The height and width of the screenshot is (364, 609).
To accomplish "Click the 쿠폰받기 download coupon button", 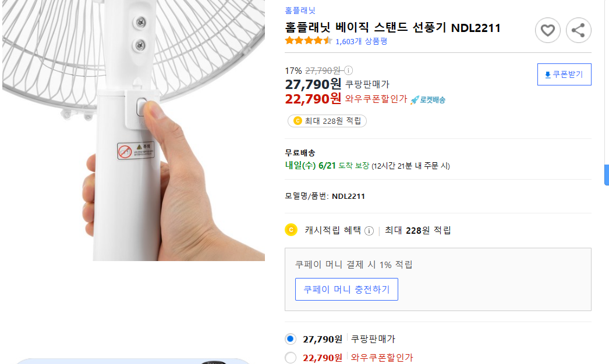I will coord(564,74).
